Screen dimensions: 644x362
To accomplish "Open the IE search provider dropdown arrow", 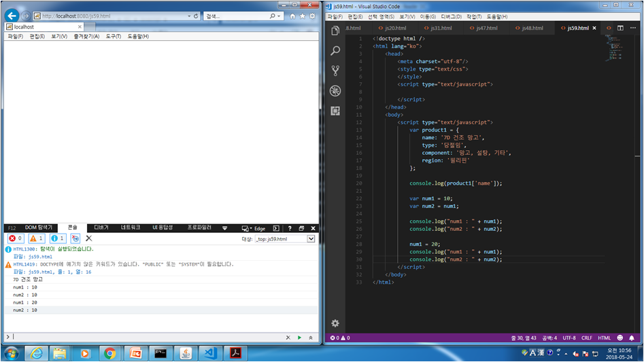I will (279, 16).
